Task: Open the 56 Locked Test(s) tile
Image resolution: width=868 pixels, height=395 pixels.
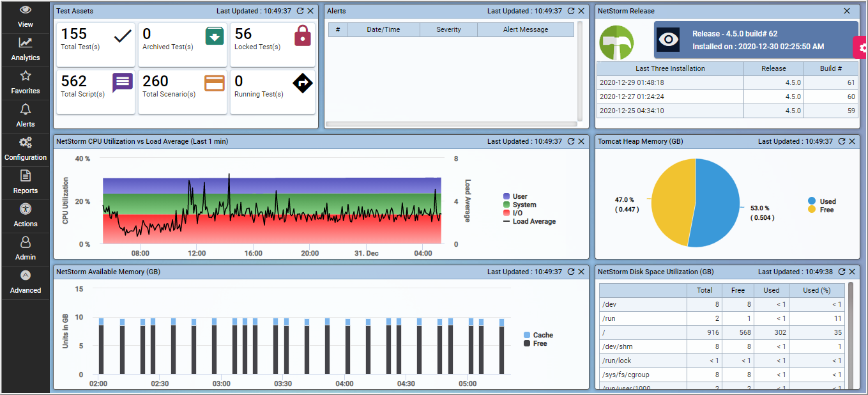Action: 273,45
